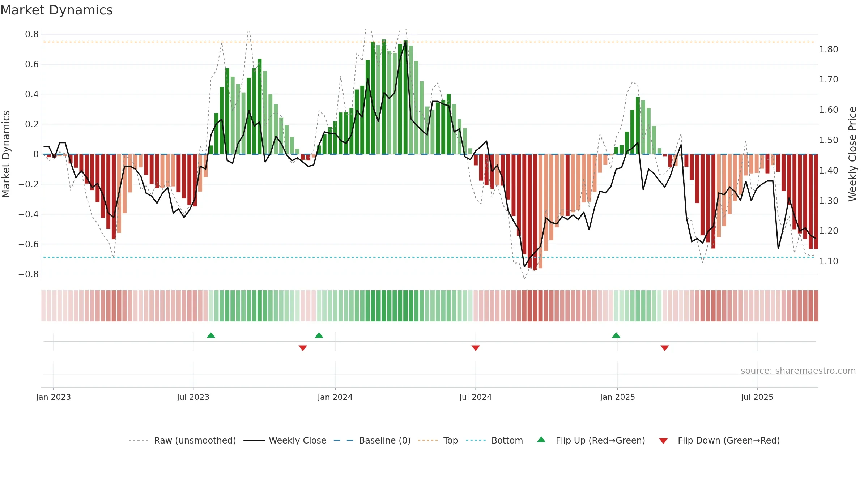Click the Jan 2024 axis label
This screenshot has width=868, height=488.
pos(335,397)
